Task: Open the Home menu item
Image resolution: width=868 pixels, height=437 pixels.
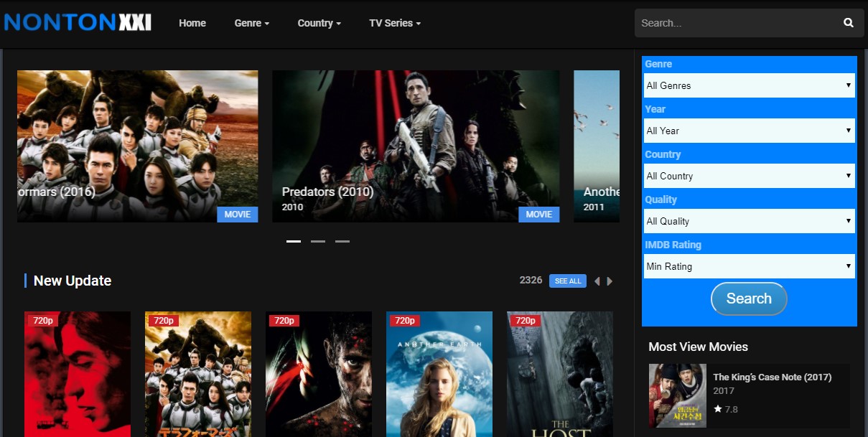Action: (192, 23)
